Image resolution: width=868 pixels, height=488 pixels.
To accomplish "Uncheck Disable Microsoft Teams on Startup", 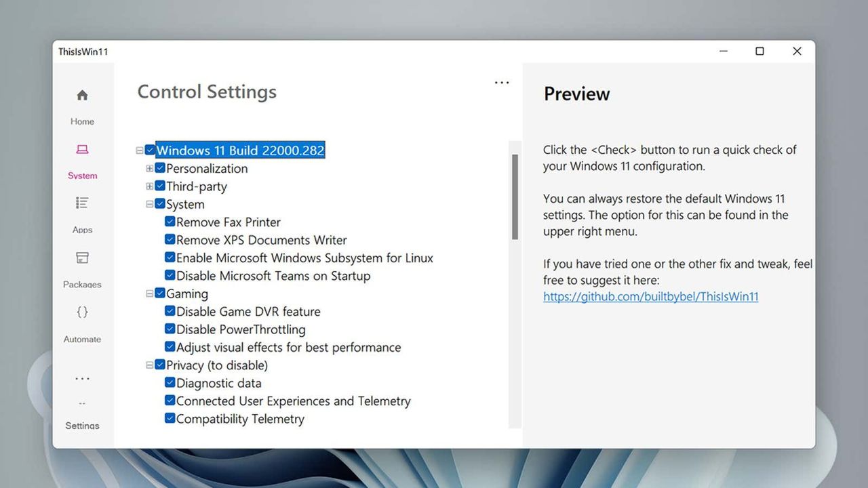I will [x=170, y=275].
